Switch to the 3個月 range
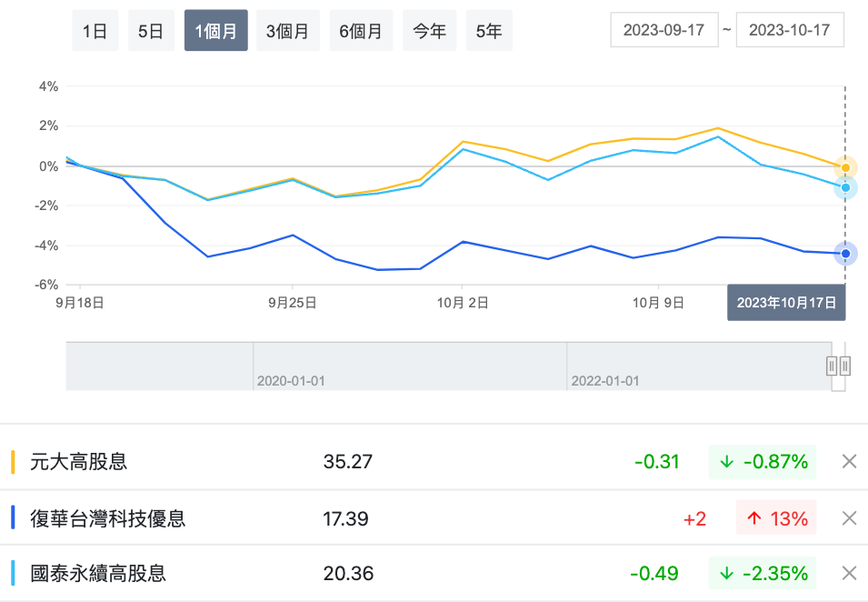This screenshot has width=868, height=602. click(287, 32)
